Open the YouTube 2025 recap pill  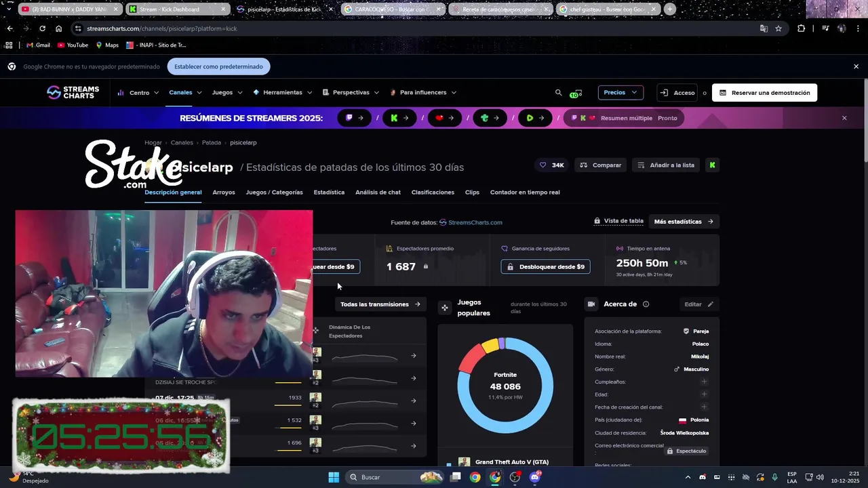click(x=445, y=118)
